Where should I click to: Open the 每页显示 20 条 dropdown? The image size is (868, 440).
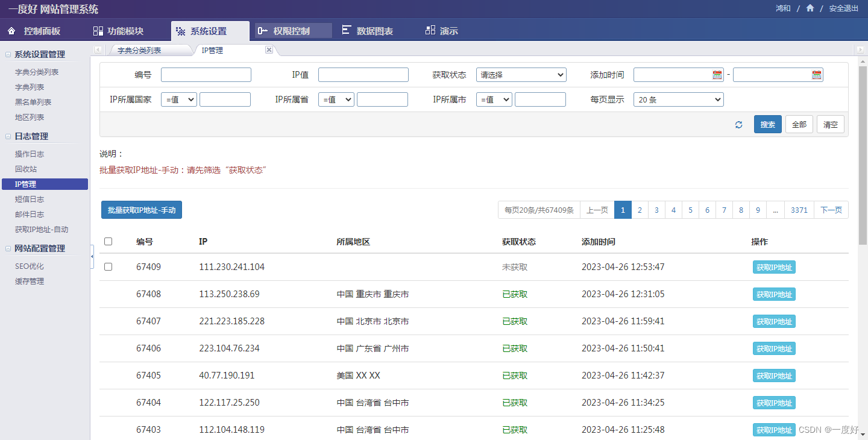[679, 99]
